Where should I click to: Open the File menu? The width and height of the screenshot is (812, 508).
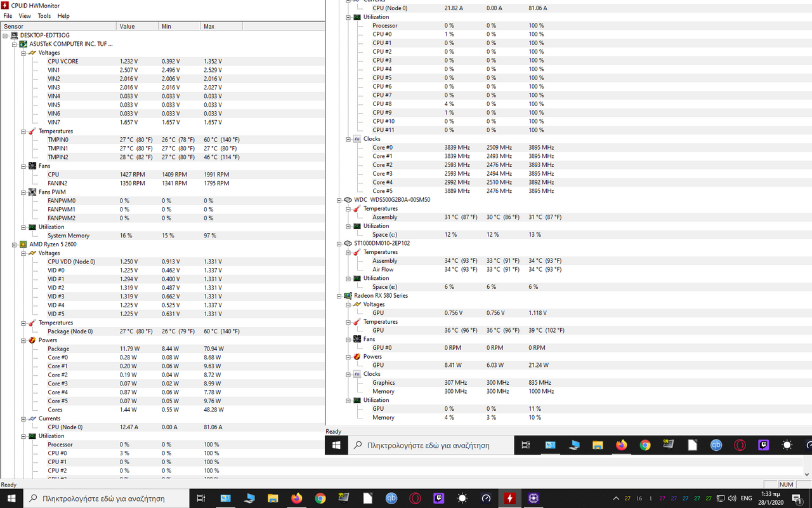point(8,16)
